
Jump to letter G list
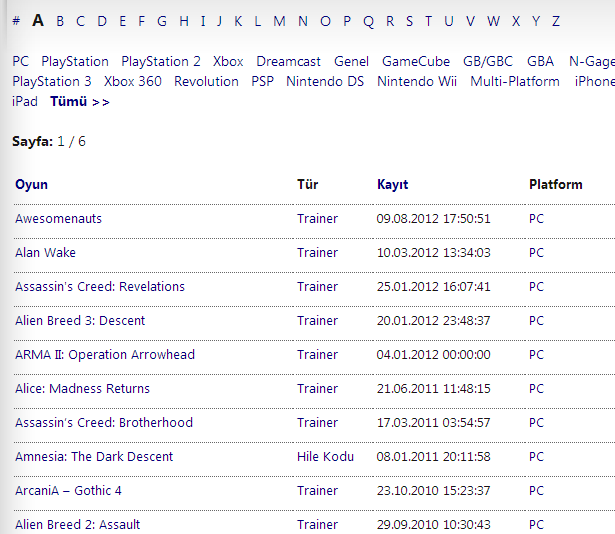point(162,21)
